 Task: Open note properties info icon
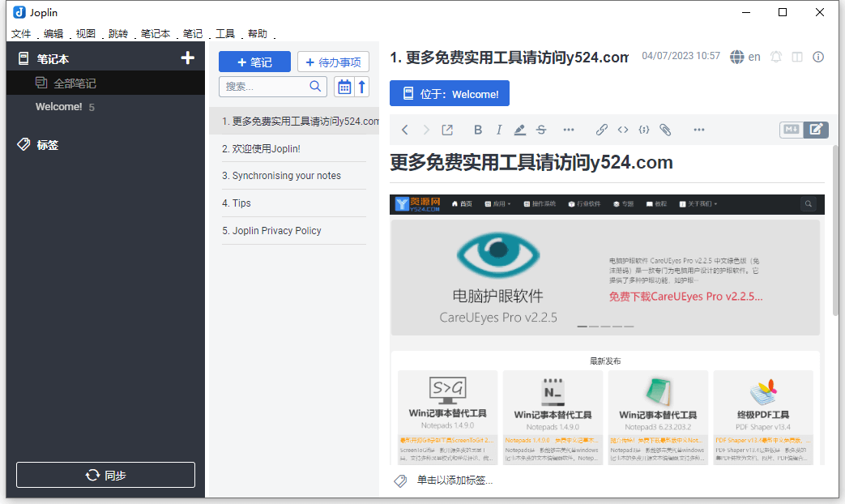(x=818, y=57)
